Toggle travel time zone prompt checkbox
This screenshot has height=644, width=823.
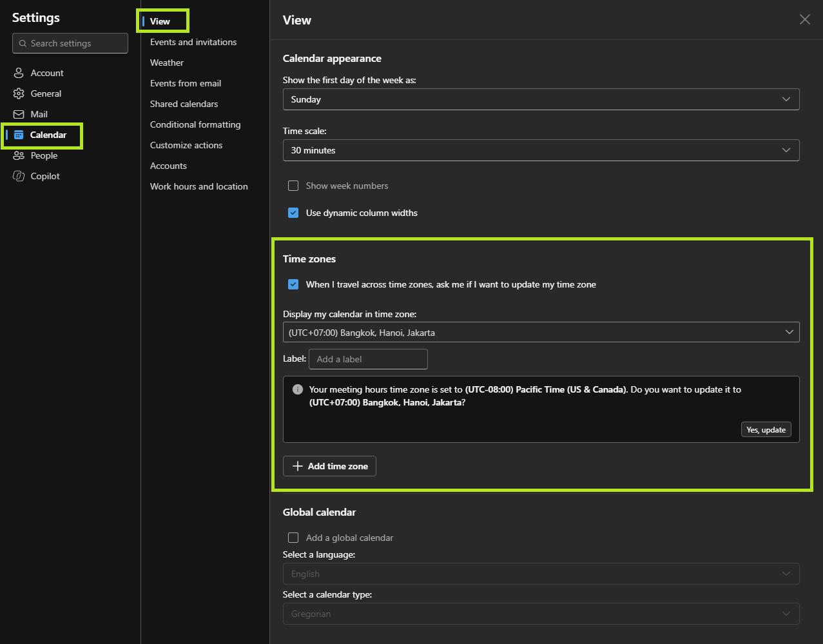pyautogui.click(x=293, y=284)
